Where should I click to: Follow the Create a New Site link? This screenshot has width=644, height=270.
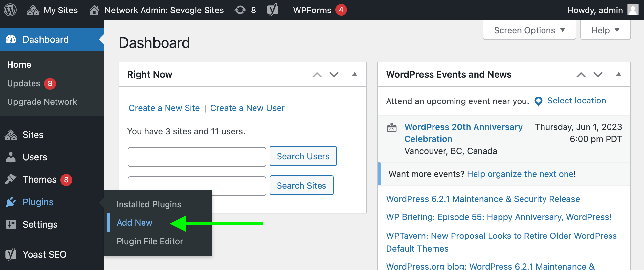point(164,108)
